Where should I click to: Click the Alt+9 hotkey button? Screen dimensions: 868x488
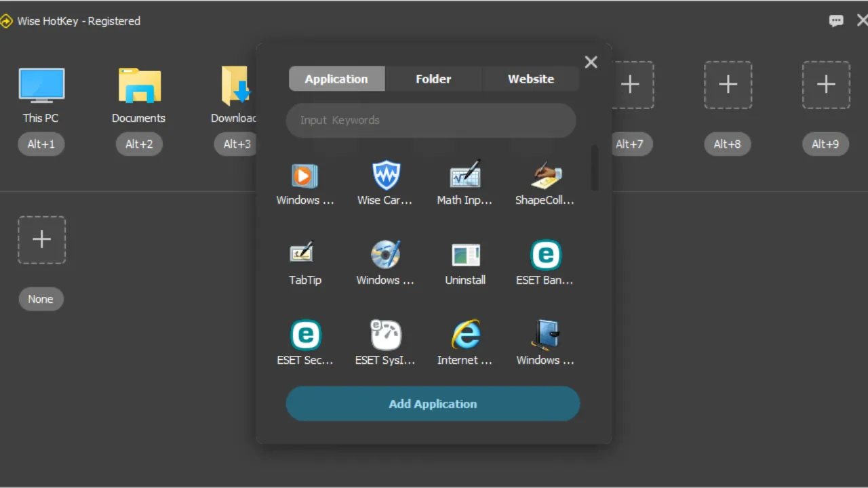(x=825, y=144)
